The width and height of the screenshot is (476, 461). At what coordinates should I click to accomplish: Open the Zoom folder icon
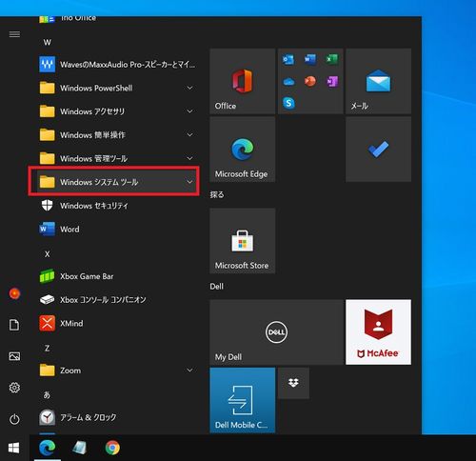click(47, 371)
